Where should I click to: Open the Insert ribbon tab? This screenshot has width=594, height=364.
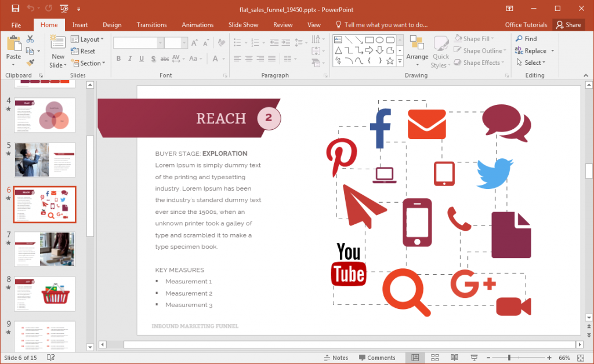[x=80, y=25]
